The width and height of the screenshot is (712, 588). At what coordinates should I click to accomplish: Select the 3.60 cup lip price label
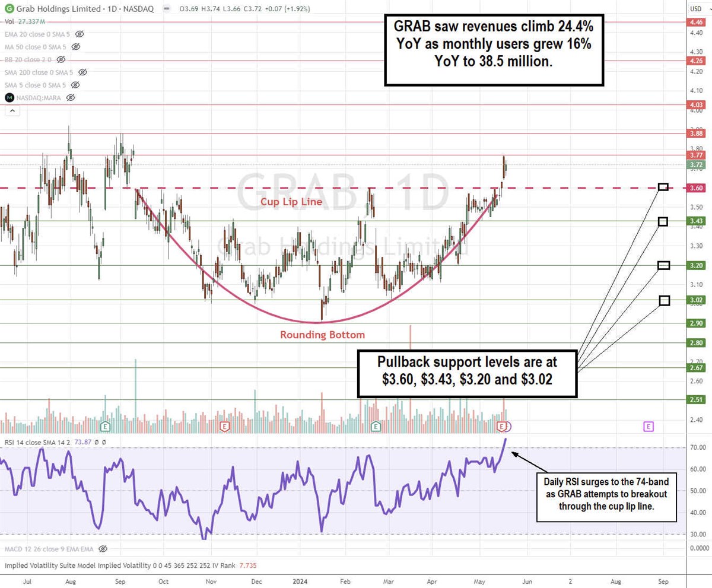pyautogui.click(x=697, y=188)
